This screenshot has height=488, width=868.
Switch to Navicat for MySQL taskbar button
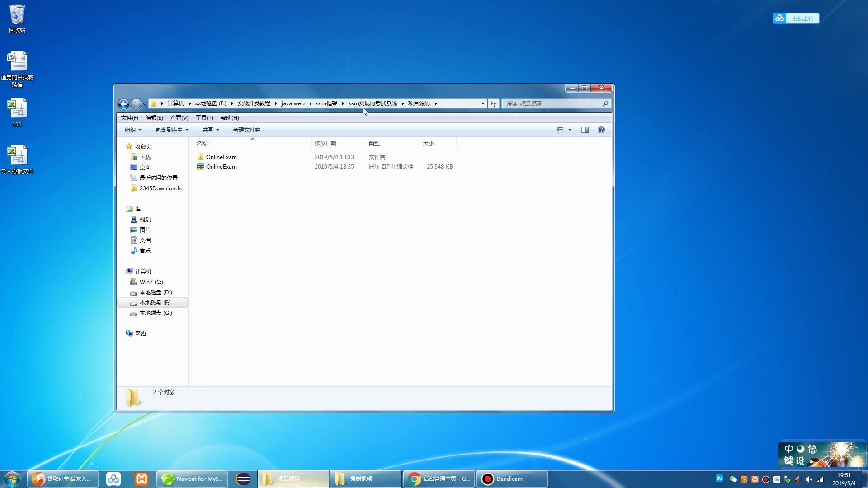(192, 479)
